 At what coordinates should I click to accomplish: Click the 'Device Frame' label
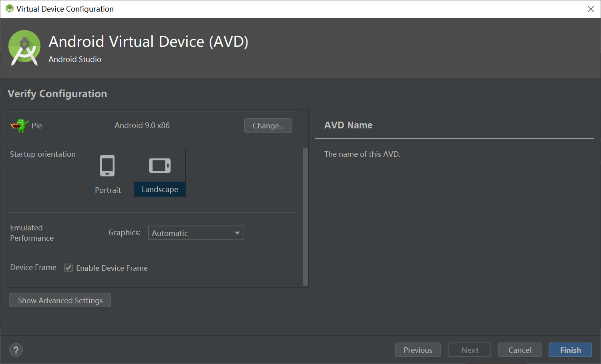click(33, 267)
